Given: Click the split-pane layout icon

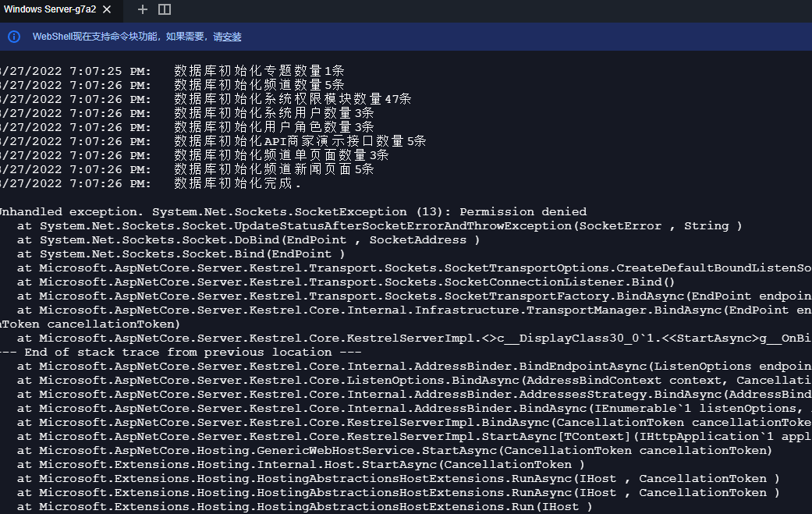Looking at the screenshot, I should [x=165, y=9].
